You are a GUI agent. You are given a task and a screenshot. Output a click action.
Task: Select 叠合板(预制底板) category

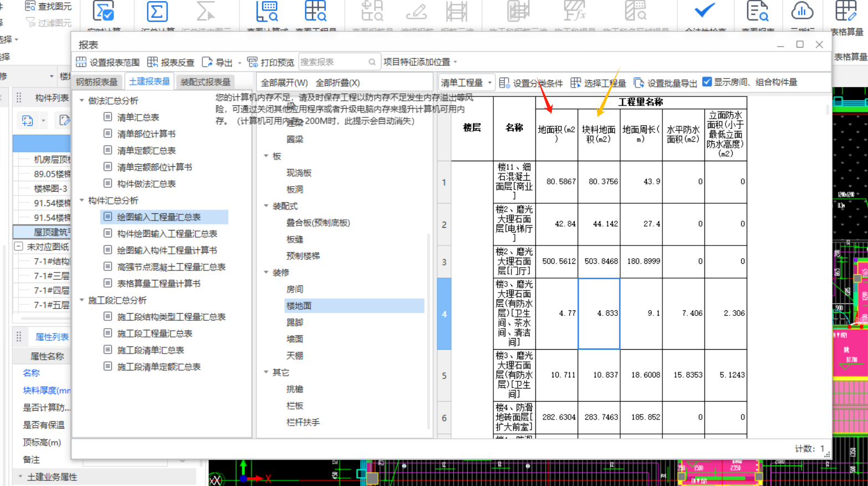(318, 223)
